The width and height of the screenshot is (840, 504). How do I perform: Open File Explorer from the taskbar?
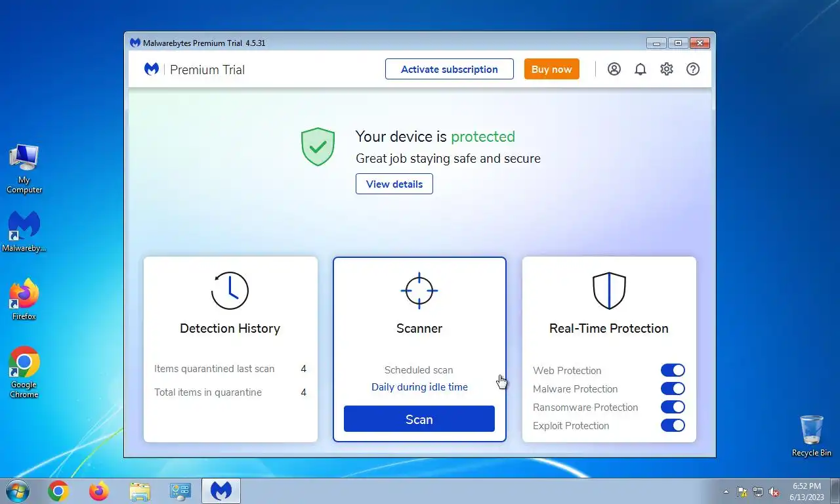pyautogui.click(x=140, y=491)
